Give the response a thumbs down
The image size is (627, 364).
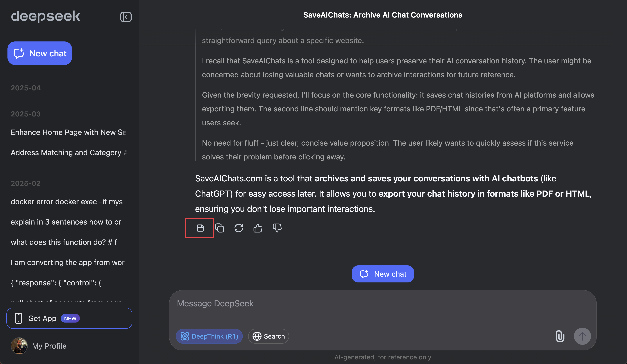click(277, 228)
